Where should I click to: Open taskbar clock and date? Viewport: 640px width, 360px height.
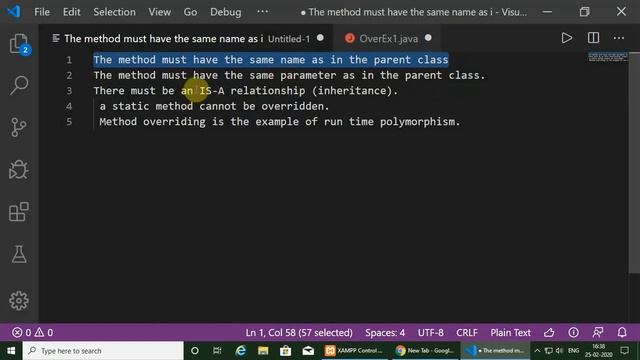coord(598,351)
